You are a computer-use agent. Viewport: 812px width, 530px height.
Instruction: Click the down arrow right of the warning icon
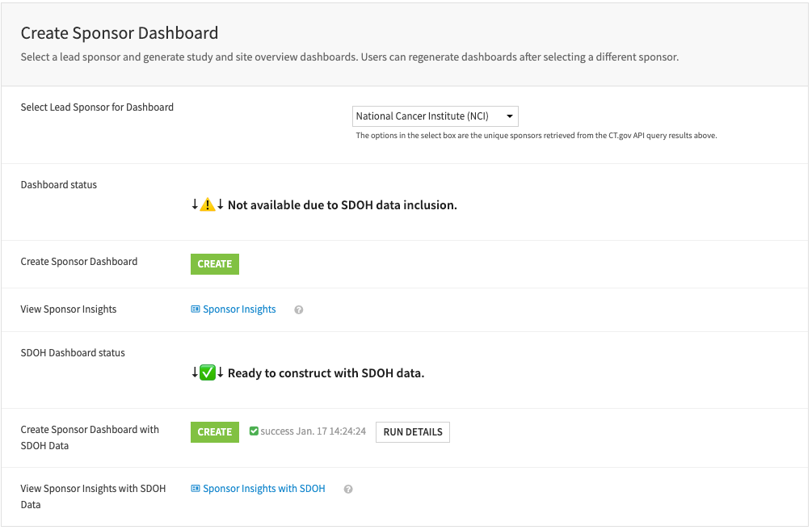(218, 204)
